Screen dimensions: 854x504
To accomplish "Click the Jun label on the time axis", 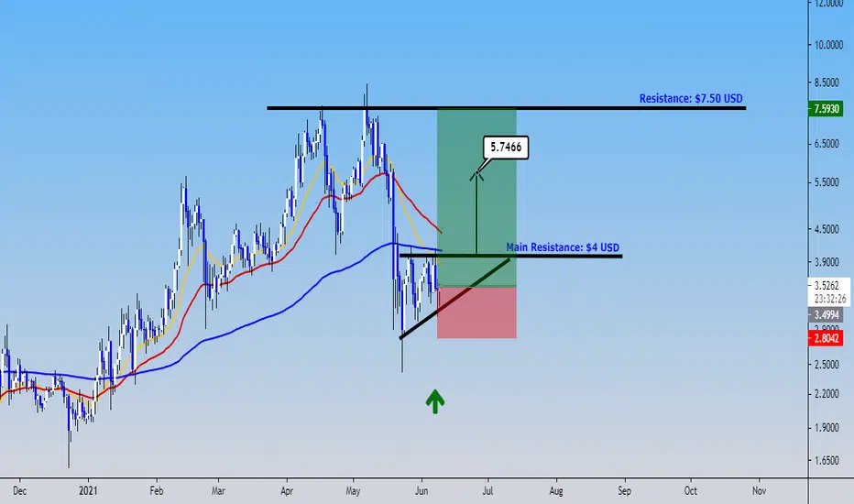I will pos(422,491).
